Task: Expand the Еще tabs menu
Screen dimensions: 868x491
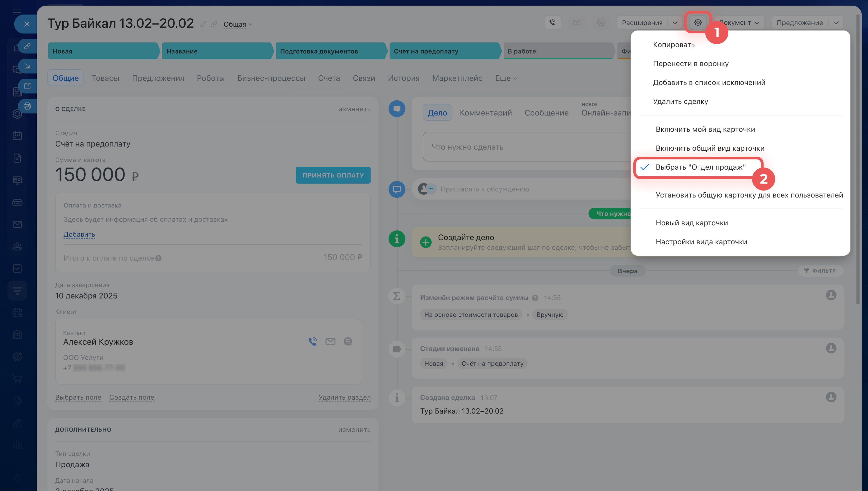Action: (x=506, y=78)
